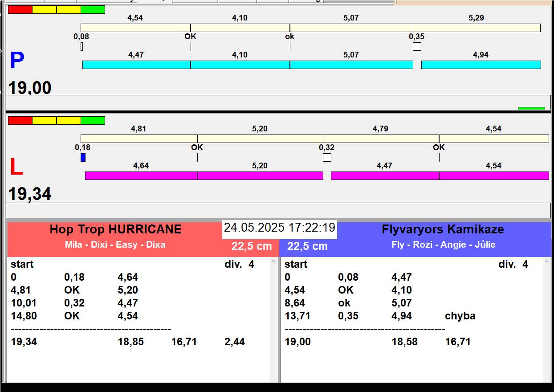Select the magenta 4,47 segment in lane L

(x=385, y=176)
